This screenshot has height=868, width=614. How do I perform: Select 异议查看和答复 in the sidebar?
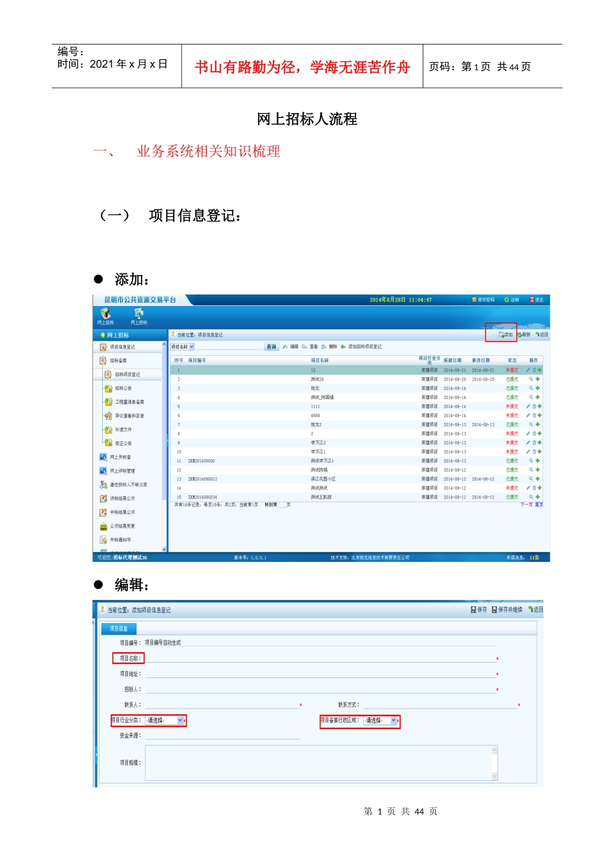coord(124,415)
